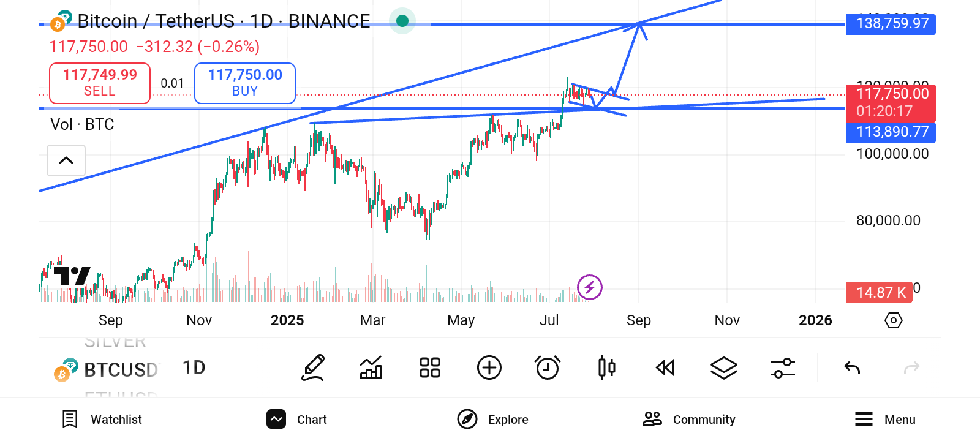
Task: Redo with the greyed arrow
Action: (912, 367)
